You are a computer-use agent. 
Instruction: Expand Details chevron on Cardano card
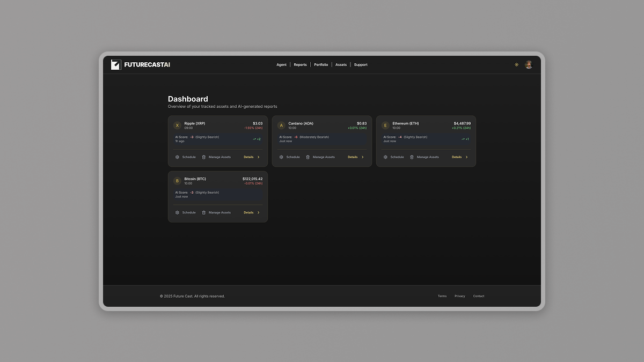coord(363,157)
